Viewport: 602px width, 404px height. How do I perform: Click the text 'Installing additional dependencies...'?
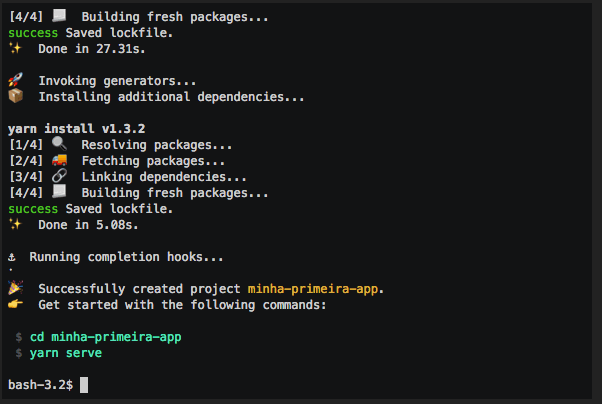(x=171, y=97)
